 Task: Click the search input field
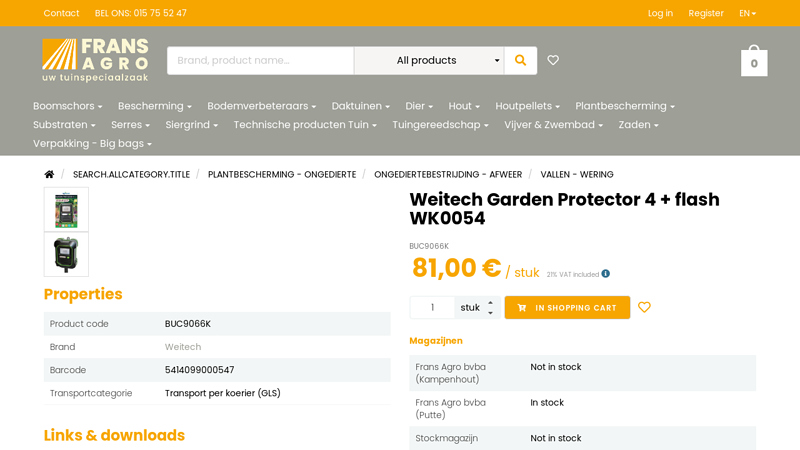tap(261, 60)
